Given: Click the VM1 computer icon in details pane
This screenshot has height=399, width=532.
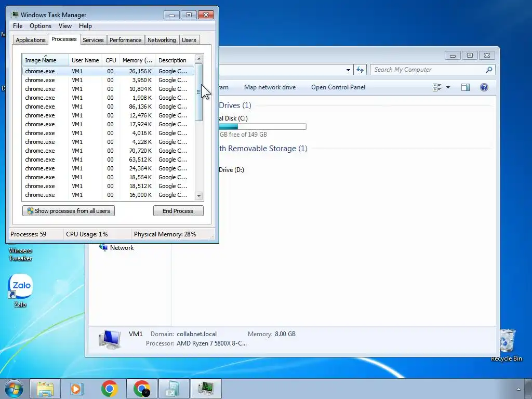Looking at the screenshot, I should coord(109,339).
